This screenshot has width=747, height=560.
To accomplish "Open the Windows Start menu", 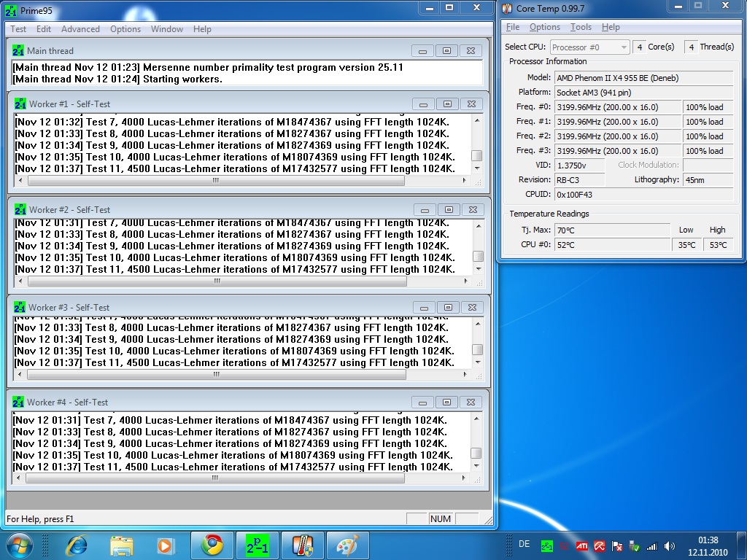I will pyautogui.click(x=20, y=545).
